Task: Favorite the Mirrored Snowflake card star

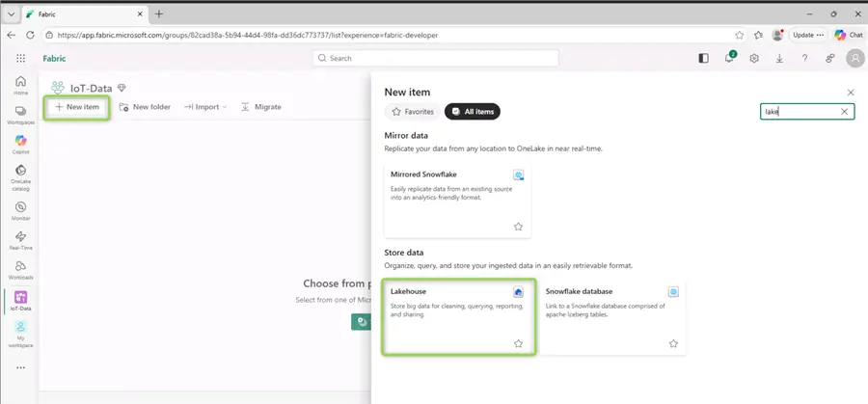Action: [518, 227]
